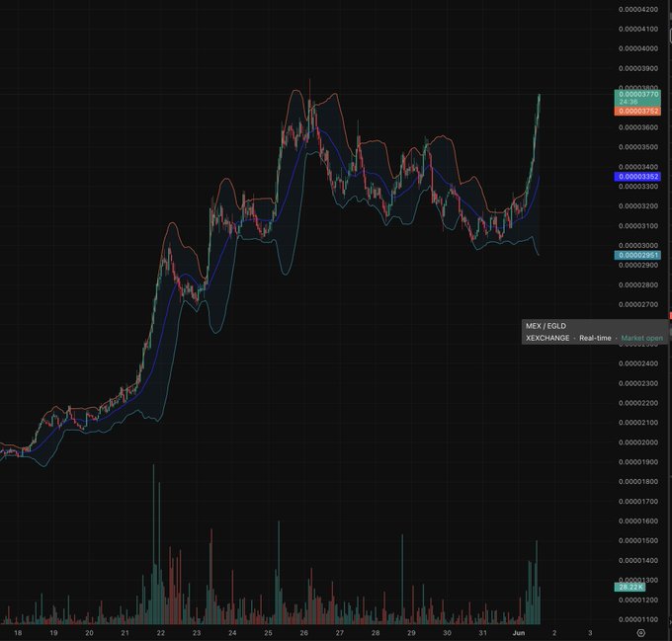This screenshot has width=672, height=641.
Task: Select date 23 on the time axis
Action: click(x=197, y=633)
